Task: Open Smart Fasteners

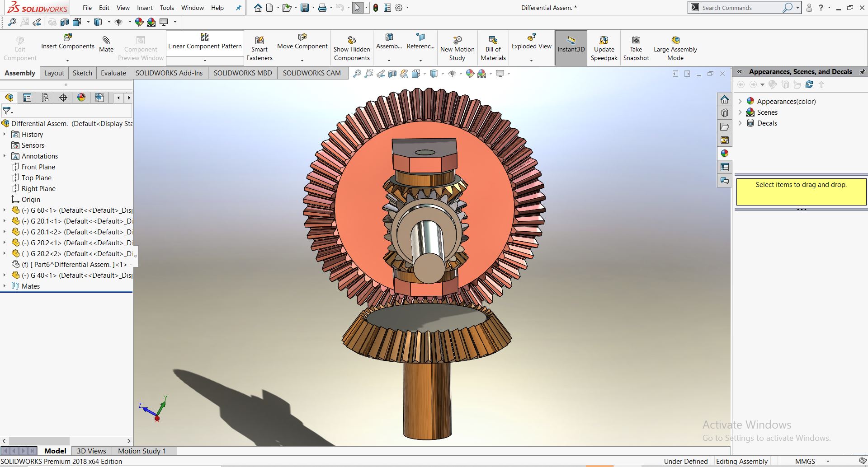Action: click(x=259, y=48)
